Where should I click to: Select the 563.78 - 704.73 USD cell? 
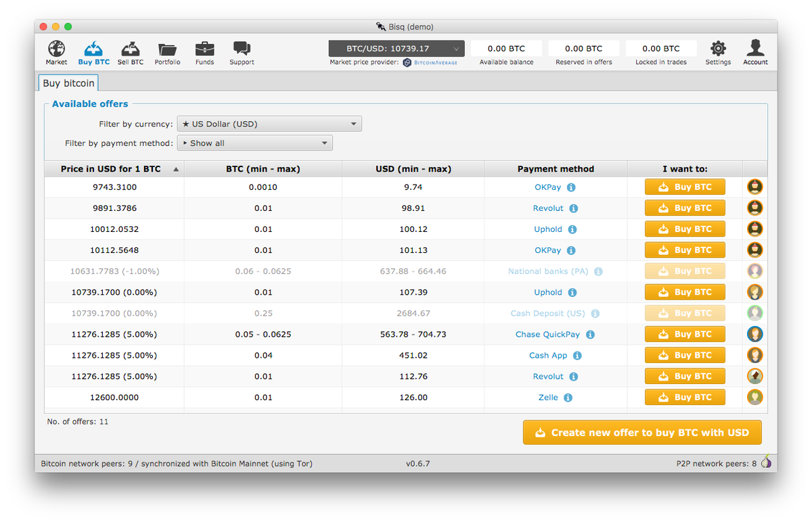[413, 335]
